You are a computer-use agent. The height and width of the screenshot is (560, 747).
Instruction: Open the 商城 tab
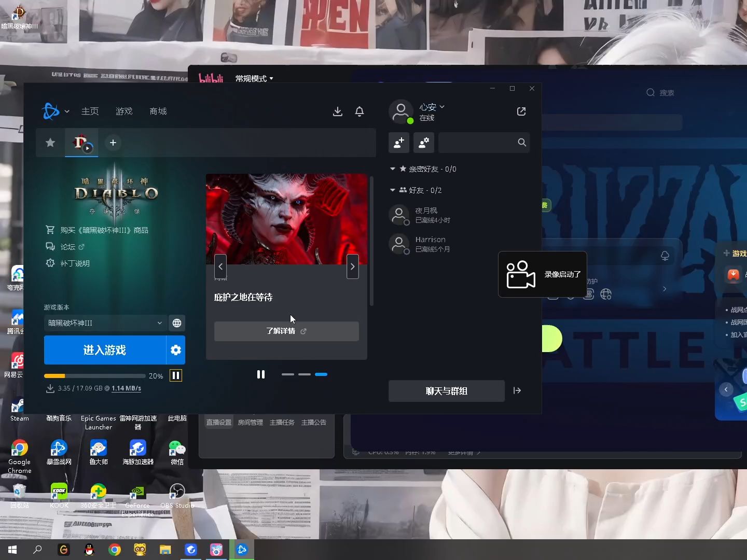158,111
